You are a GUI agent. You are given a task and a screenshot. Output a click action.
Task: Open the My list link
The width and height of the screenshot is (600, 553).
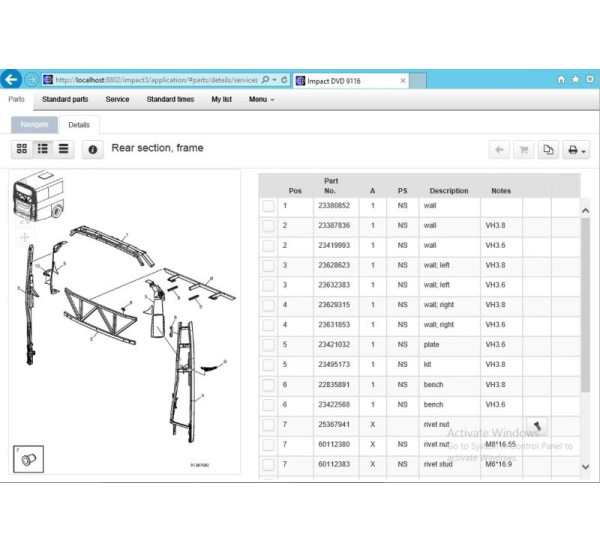(x=222, y=100)
